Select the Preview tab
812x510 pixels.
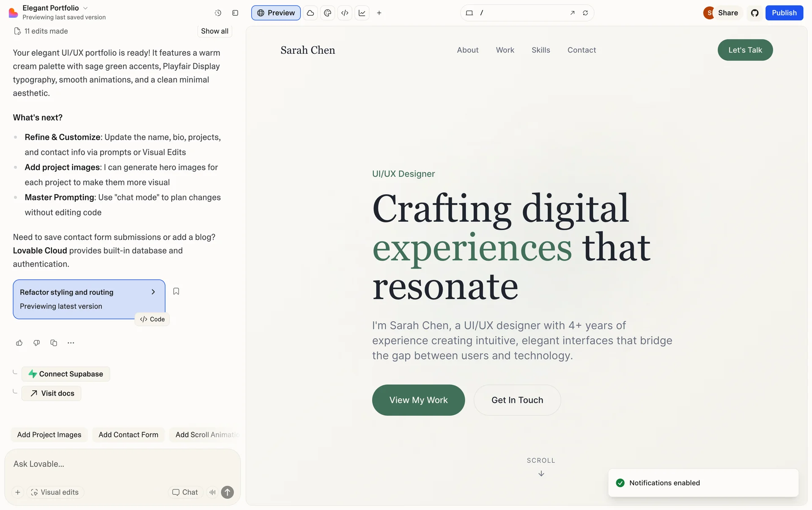click(x=276, y=13)
